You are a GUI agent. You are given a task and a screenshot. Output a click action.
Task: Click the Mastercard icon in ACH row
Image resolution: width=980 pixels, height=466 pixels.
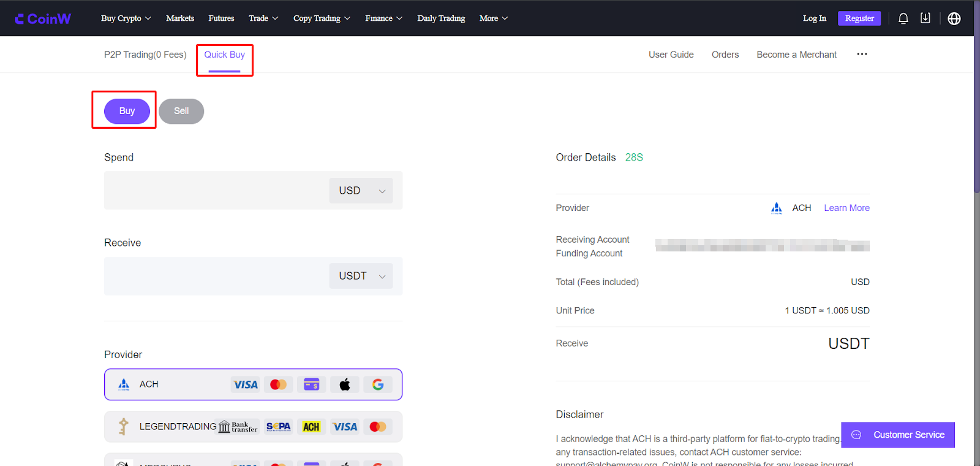[278, 384]
